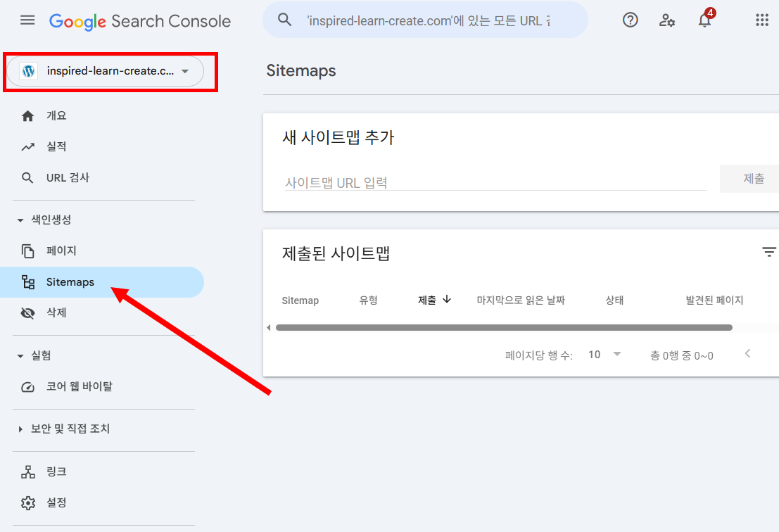The image size is (779, 532).
Task: Open the hamburger main menu
Action: coord(27,20)
